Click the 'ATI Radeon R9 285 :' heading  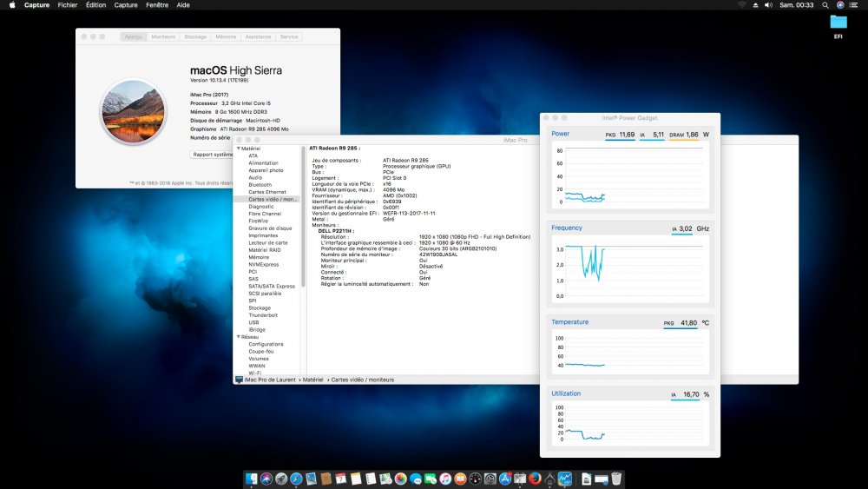(334, 149)
